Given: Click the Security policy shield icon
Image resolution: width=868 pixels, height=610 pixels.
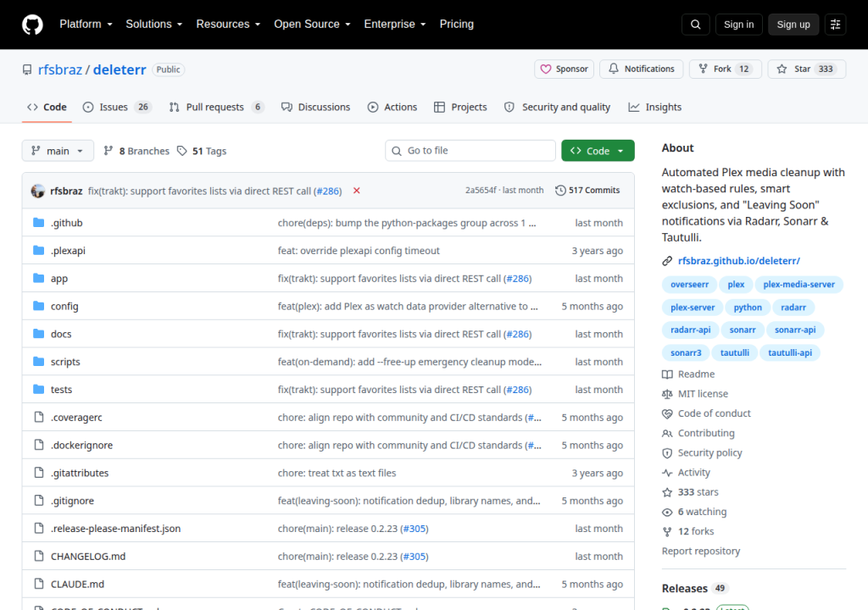Looking at the screenshot, I should click(667, 452).
